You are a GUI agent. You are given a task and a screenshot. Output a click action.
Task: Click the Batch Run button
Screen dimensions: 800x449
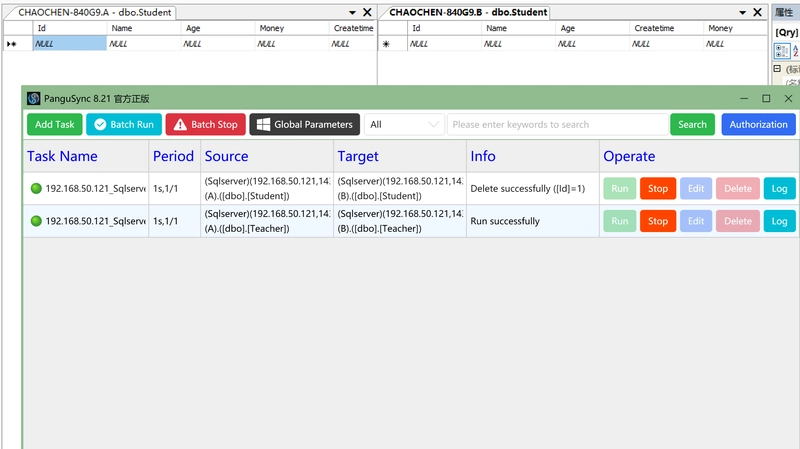tap(124, 124)
